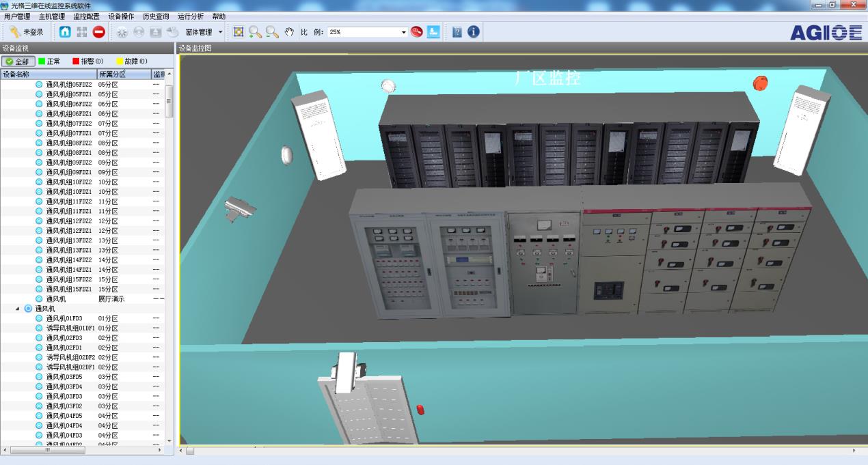The image size is (868, 465).
Task: Open the 运行分析 menu
Action: pos(191,16)
